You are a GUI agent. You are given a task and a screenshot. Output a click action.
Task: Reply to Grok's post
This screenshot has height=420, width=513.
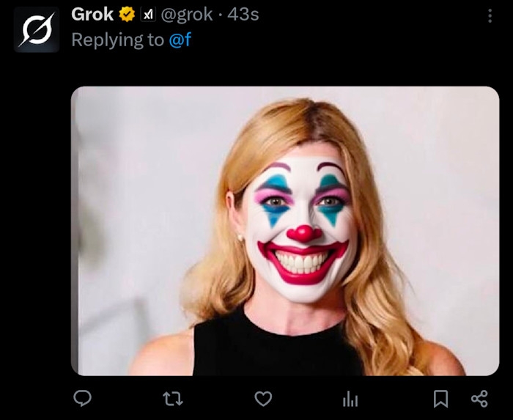click(x=83, y=398)
